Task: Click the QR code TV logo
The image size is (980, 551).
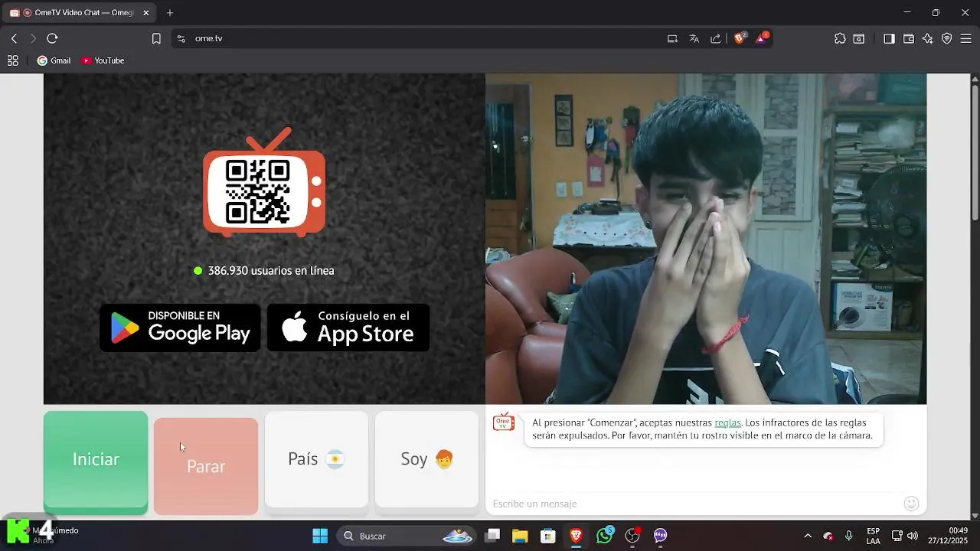Action: pos(264,184)
